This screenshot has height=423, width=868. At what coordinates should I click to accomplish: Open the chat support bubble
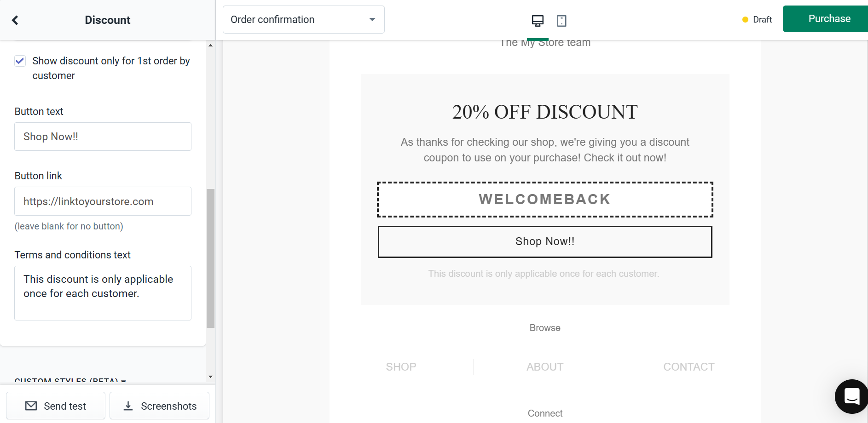click(x=852, y=396)
